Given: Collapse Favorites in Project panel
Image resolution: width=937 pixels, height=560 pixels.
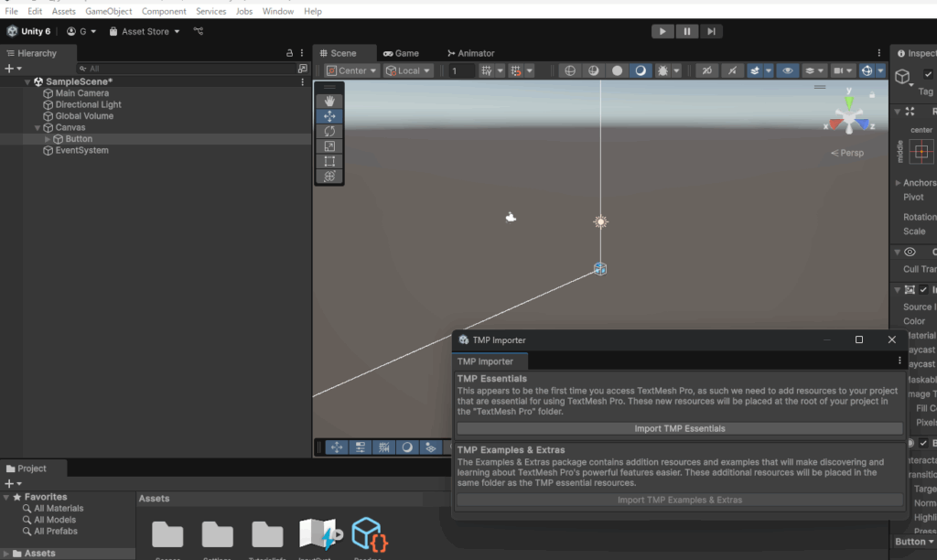Looking at the screenshot, I should [6, 497].
